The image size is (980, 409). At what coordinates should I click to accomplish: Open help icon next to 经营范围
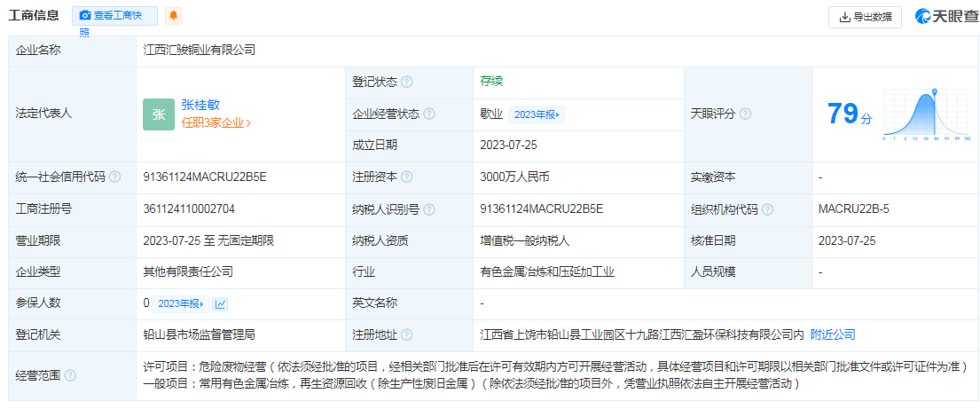tap(70, 376)
